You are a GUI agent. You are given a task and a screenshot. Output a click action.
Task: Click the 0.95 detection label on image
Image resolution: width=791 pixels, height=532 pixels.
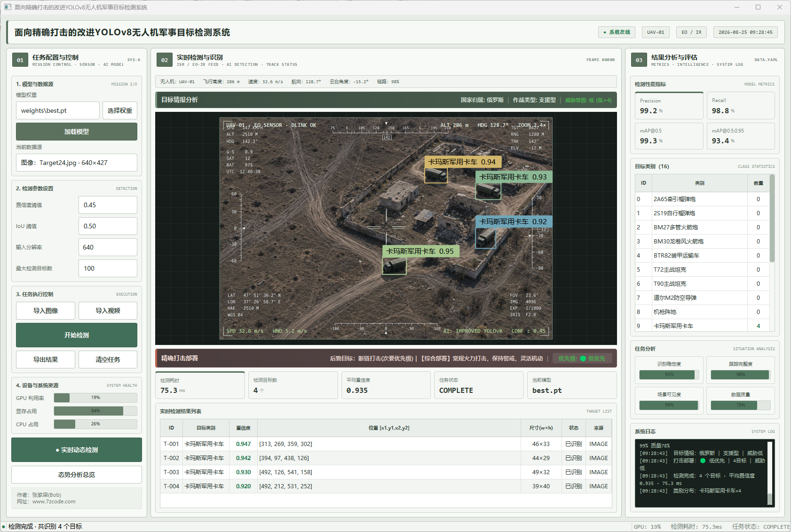coord(420,251)
